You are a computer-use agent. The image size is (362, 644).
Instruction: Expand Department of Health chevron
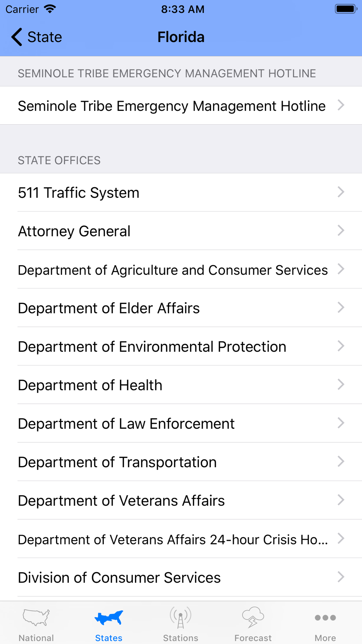pos(341,384)
